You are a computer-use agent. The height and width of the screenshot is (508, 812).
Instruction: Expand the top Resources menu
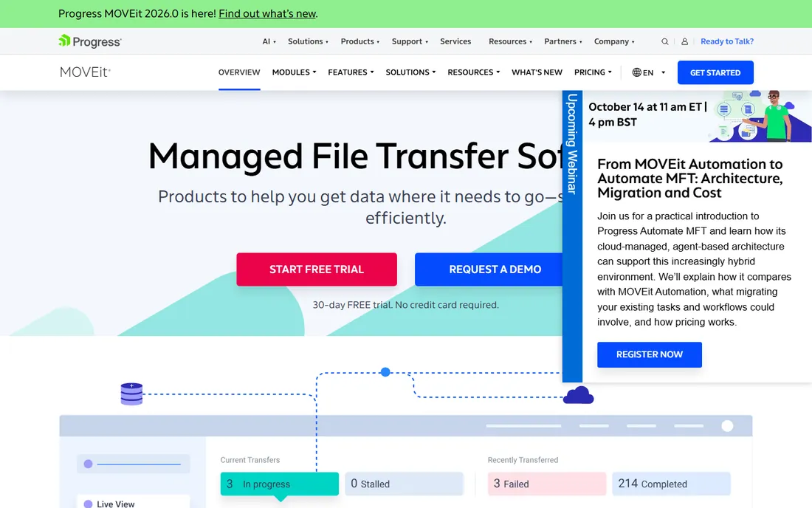(x=510, y=41)
